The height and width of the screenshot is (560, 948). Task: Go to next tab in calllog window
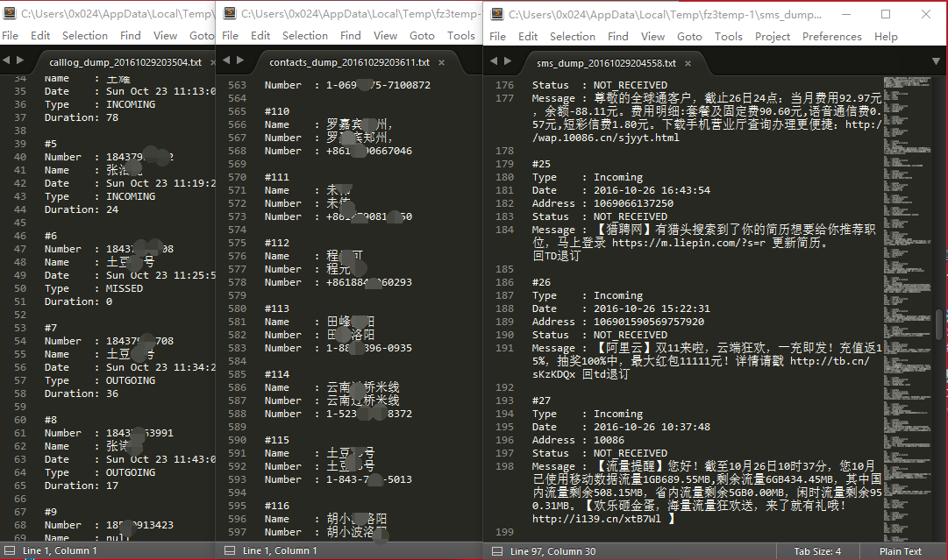click(x=20, y=60)
